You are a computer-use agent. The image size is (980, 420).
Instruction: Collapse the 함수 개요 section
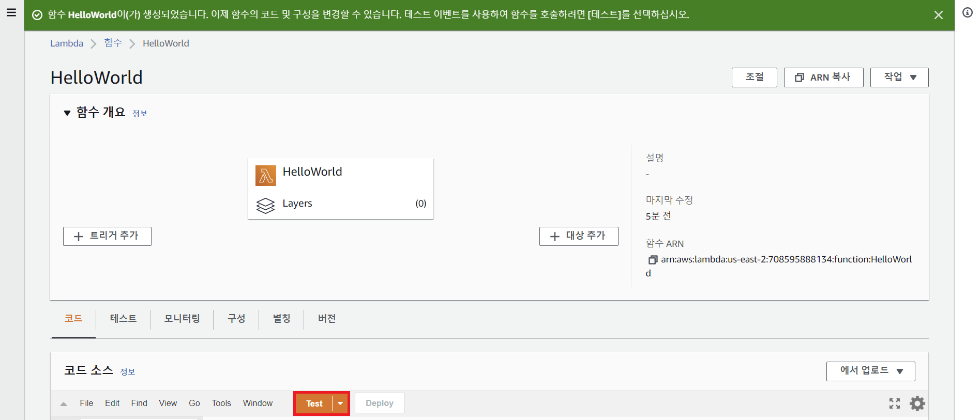[67, 113]
